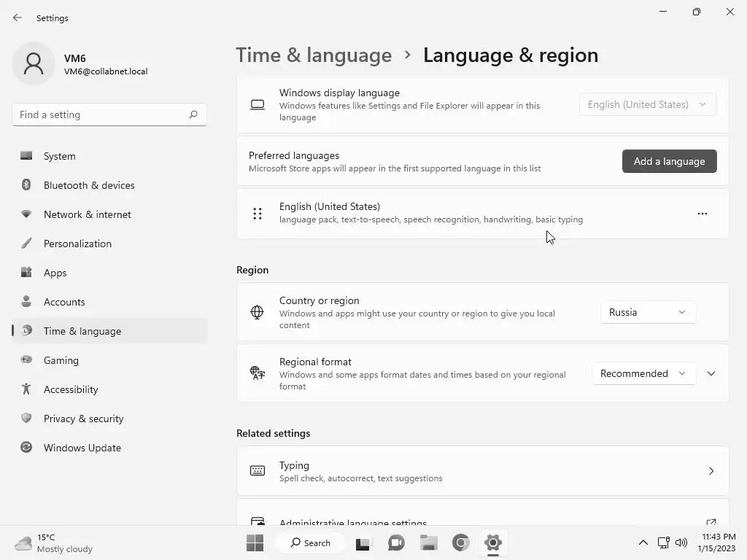Click the Privacy shield icon
Screen dimensions: 747x560
tap(26, 418)
